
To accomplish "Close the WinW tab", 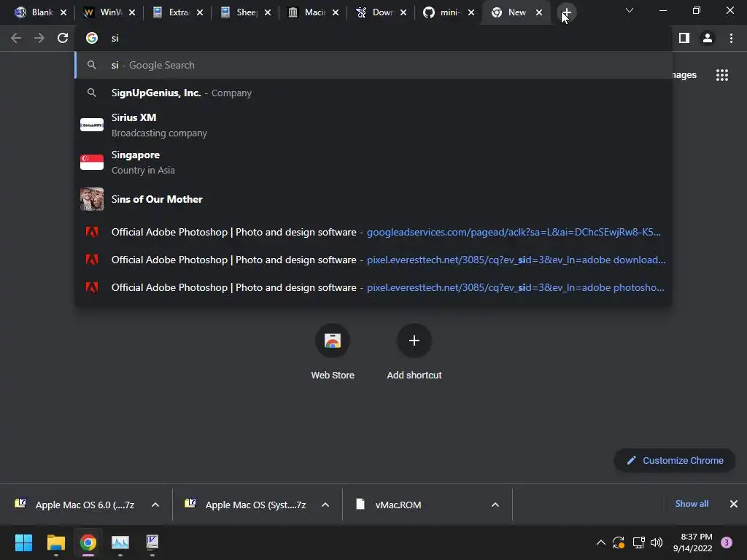I will [x=132, y=12].
